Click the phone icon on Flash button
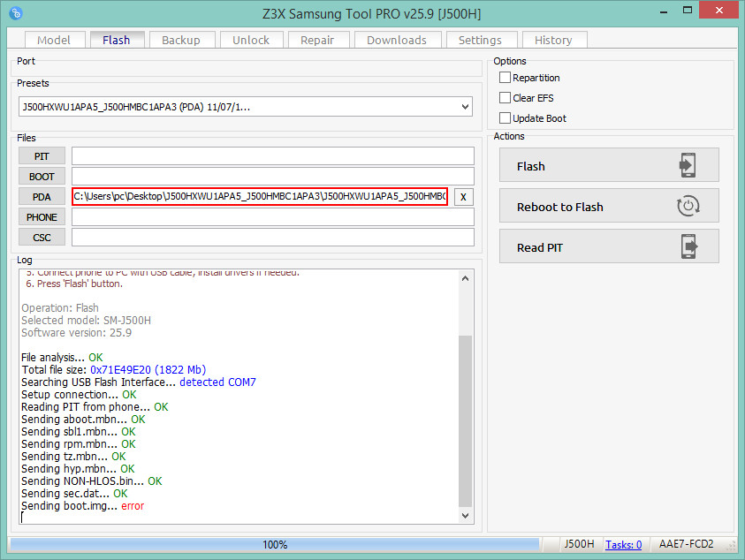745x560 pixels. [688, 165]
